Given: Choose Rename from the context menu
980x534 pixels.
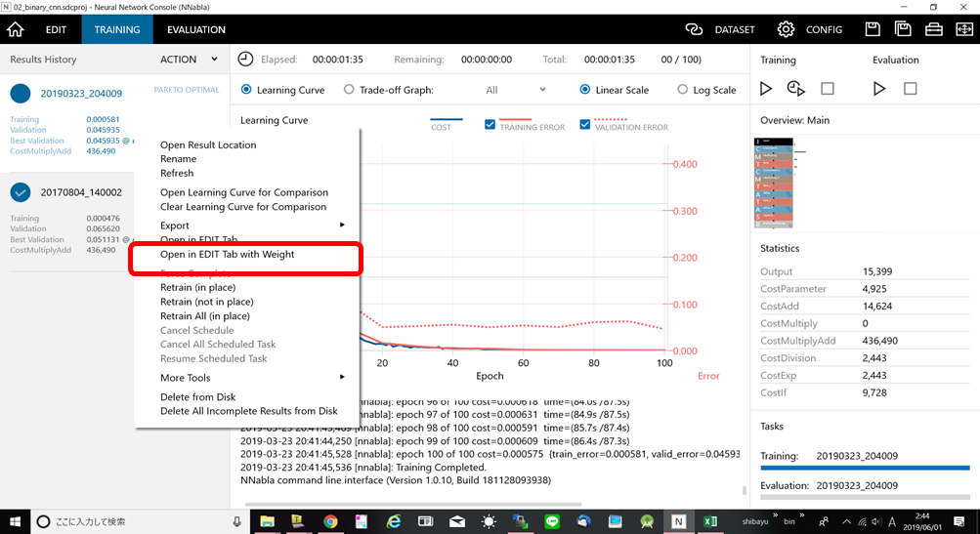Looking at the screenshot, I should pos(178,159).
